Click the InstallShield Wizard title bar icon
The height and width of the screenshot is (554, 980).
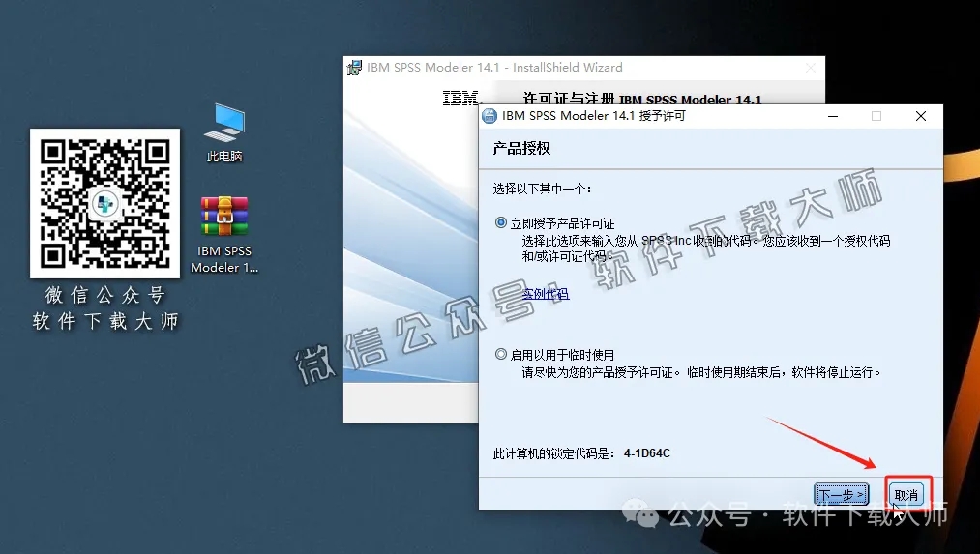tap(354, 68)
